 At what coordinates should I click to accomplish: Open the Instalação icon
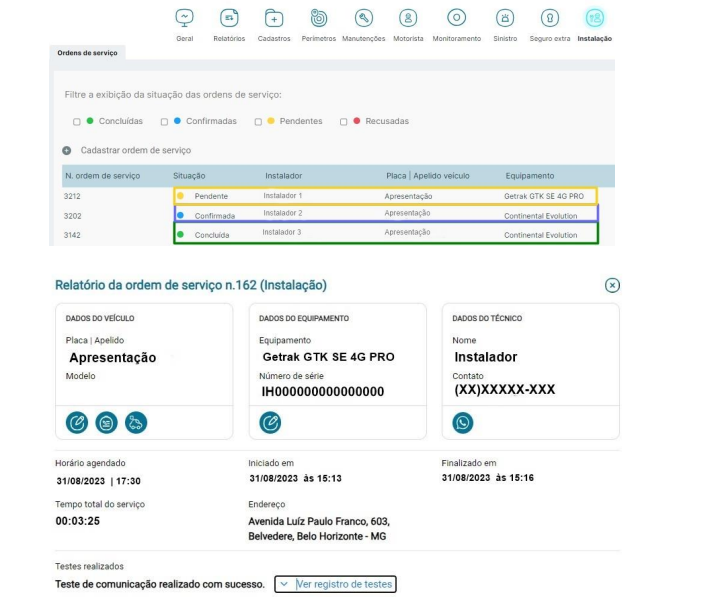coord(595,18)
